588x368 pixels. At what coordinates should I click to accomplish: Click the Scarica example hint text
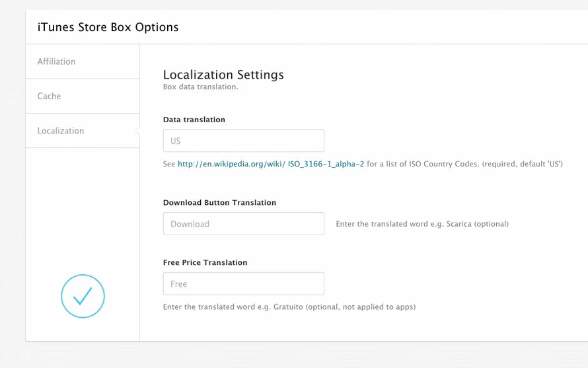422,224
